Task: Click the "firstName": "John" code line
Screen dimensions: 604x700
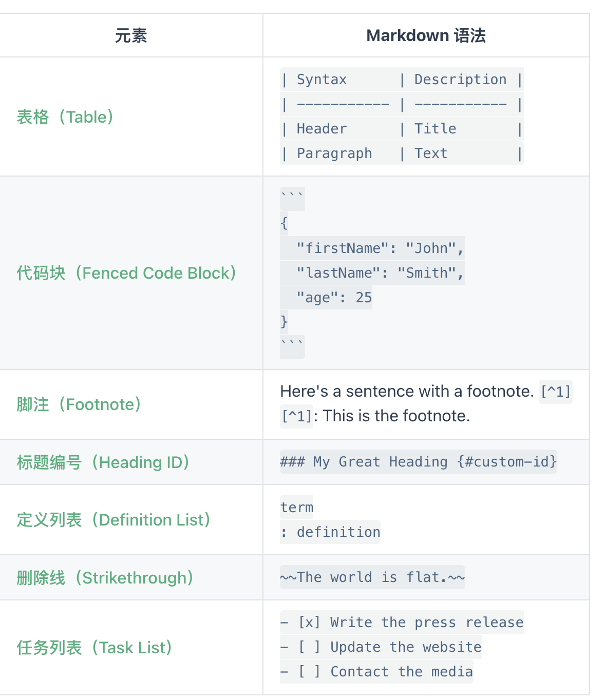Action: click(380, 248)
